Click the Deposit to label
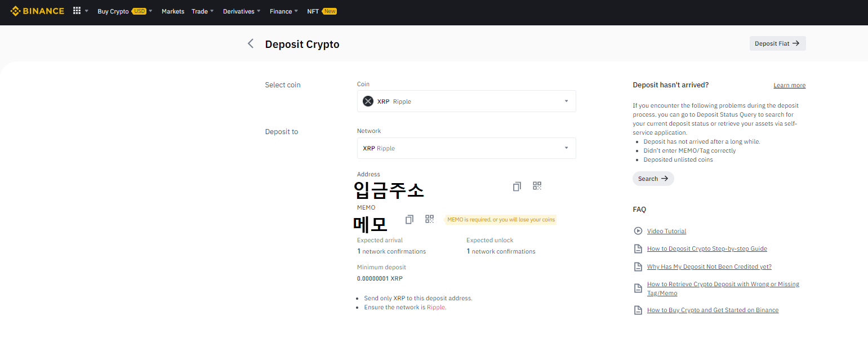The height and width of the screenshot is (342, 868). (282, 132)
